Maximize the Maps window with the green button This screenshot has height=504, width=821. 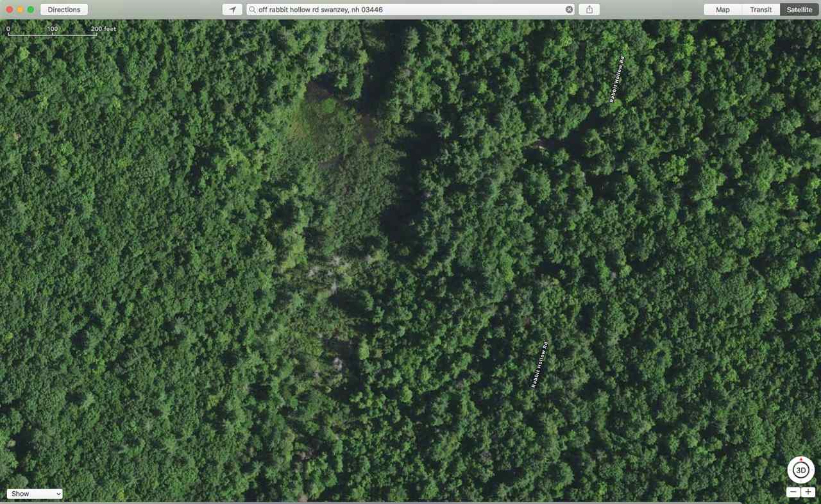point(30,10)
